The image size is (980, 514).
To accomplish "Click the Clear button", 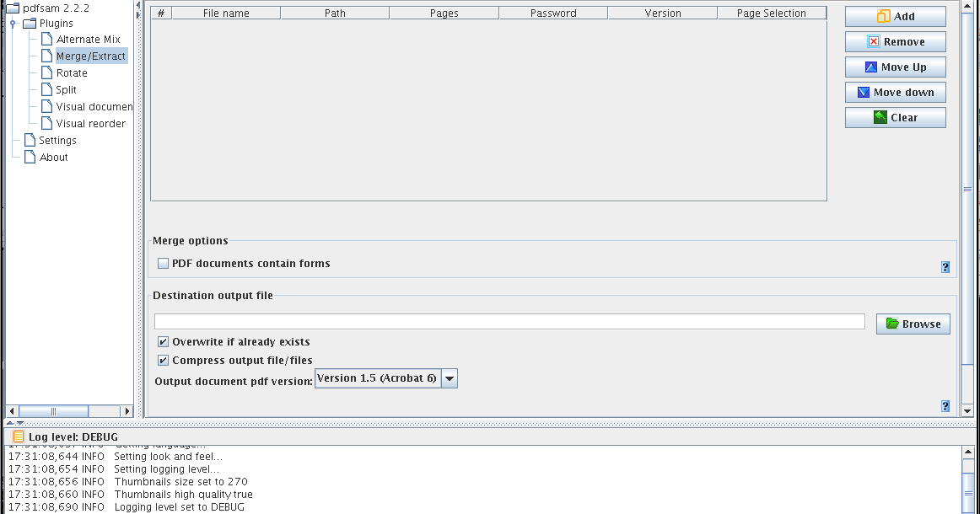I will click(895, 117).
